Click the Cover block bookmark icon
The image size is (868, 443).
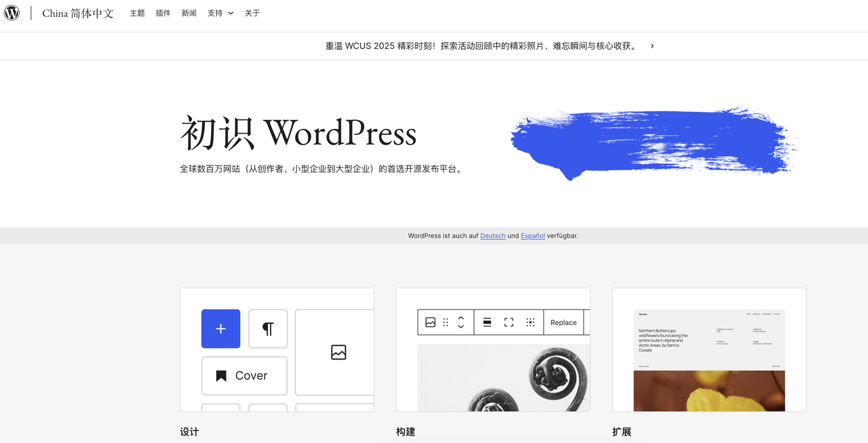(220, 375)
